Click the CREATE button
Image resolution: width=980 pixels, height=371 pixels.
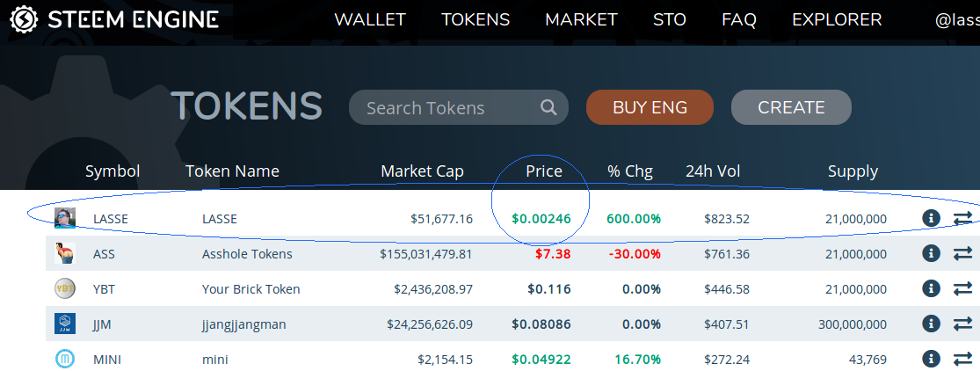pos(791,107)
